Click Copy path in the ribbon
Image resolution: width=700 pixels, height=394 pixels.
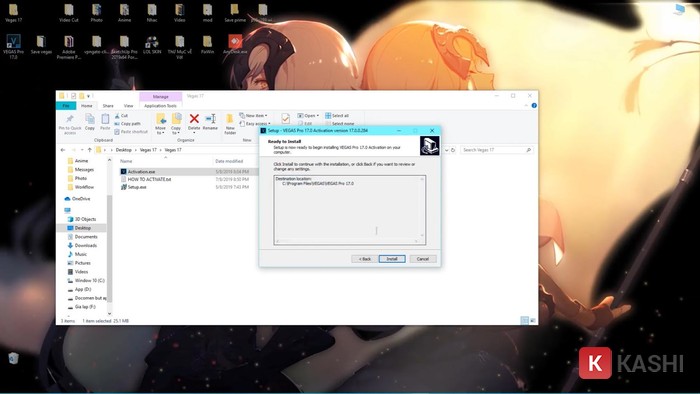127,124
